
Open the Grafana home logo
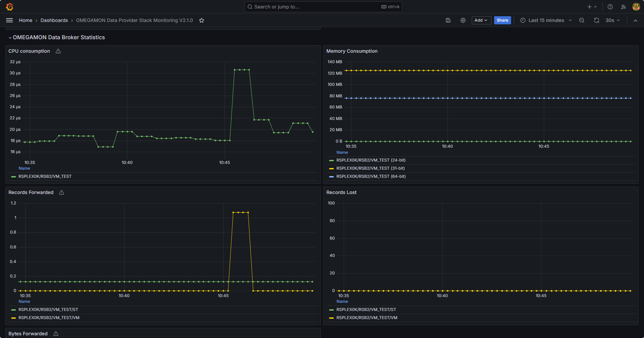10,7
